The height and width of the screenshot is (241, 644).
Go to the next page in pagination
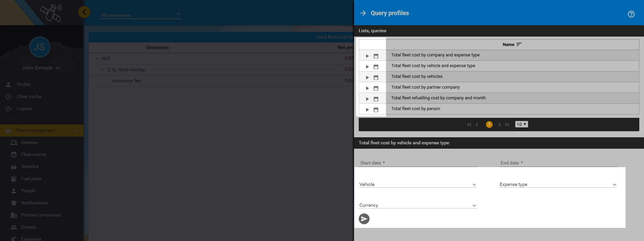tap(499, 125)
